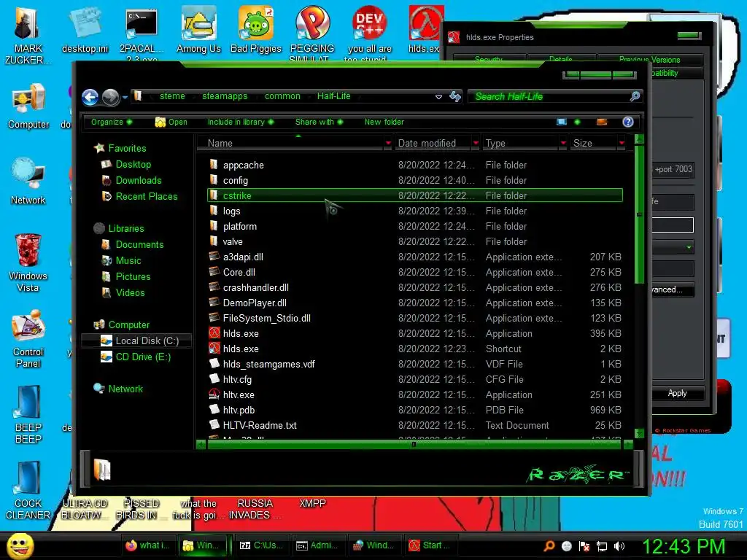Select Recent Places under Favorites
The image size is (747, 560).
pos(146,196)
